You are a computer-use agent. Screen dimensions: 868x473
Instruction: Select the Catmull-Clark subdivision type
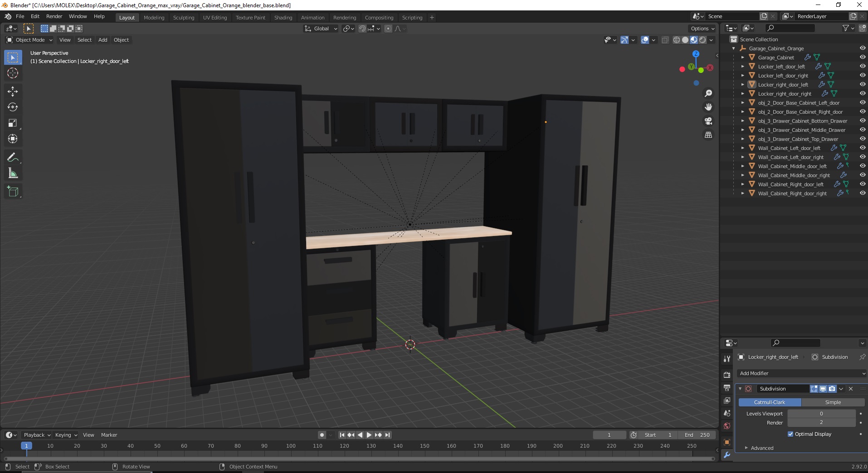770,402
